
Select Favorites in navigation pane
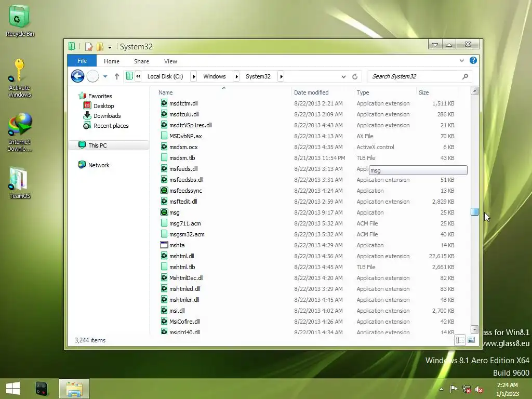click(x=100, y=96)
